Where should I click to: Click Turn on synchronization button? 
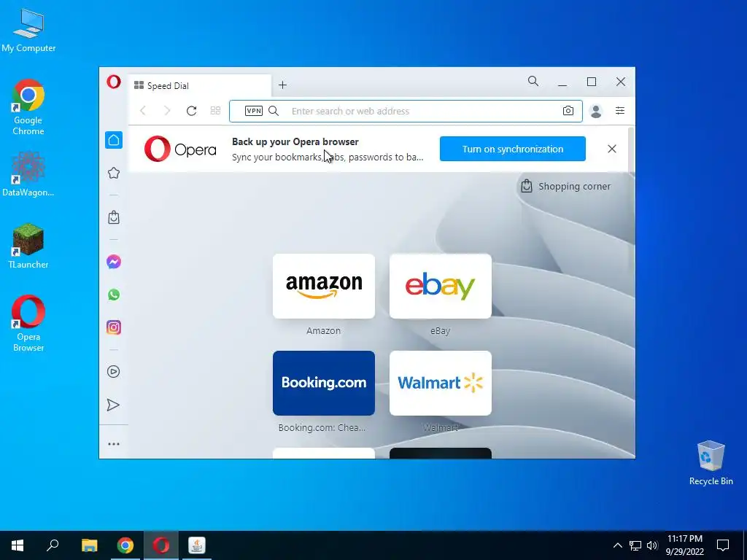pos(513,149)
